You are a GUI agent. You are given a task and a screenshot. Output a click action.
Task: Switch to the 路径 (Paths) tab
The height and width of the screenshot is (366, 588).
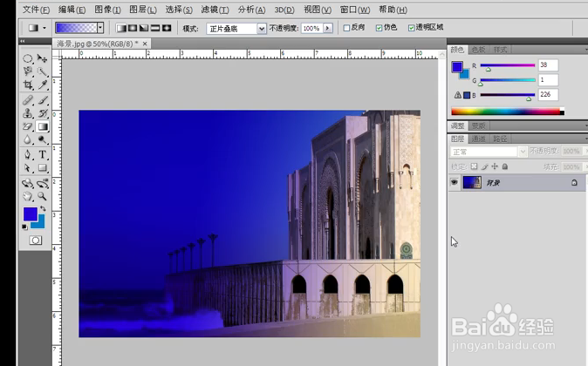[500, 139]
